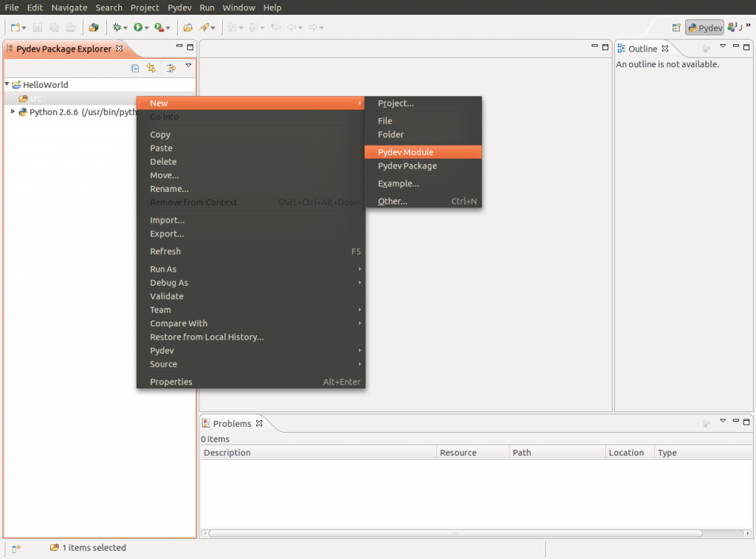This screenshot has width=756, height=559.
Task: Open the Debug dropdown arrow
Action: pos(126,28)
